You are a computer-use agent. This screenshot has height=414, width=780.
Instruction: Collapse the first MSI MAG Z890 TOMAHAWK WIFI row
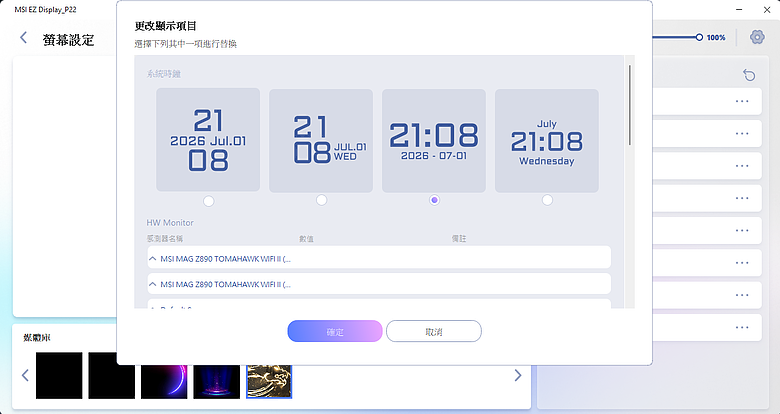(x=153, y=259)
